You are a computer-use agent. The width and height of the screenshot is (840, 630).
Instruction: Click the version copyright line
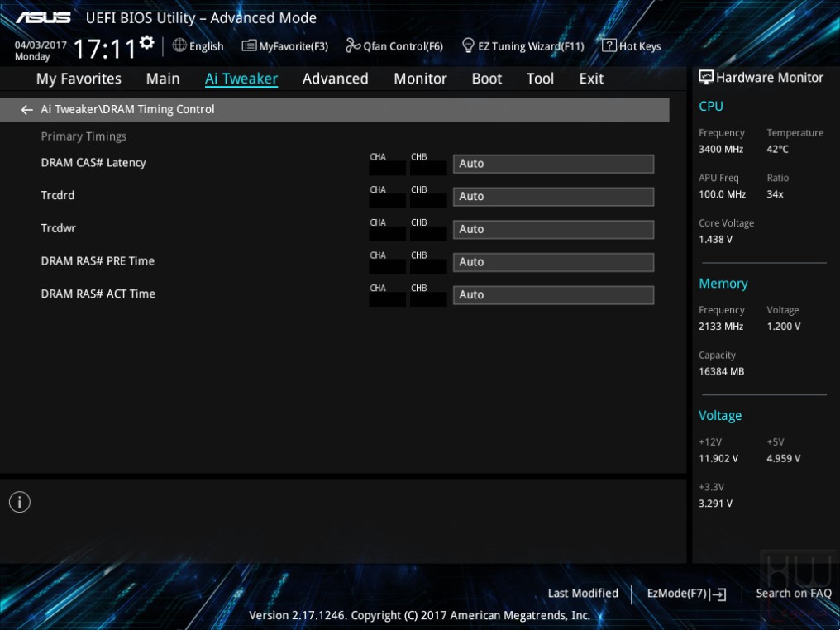tap(419, 616)
